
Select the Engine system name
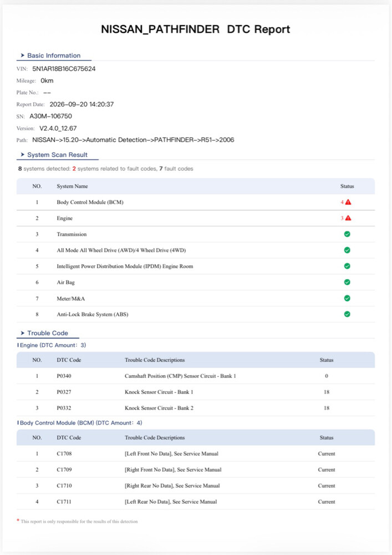(65, 218)
